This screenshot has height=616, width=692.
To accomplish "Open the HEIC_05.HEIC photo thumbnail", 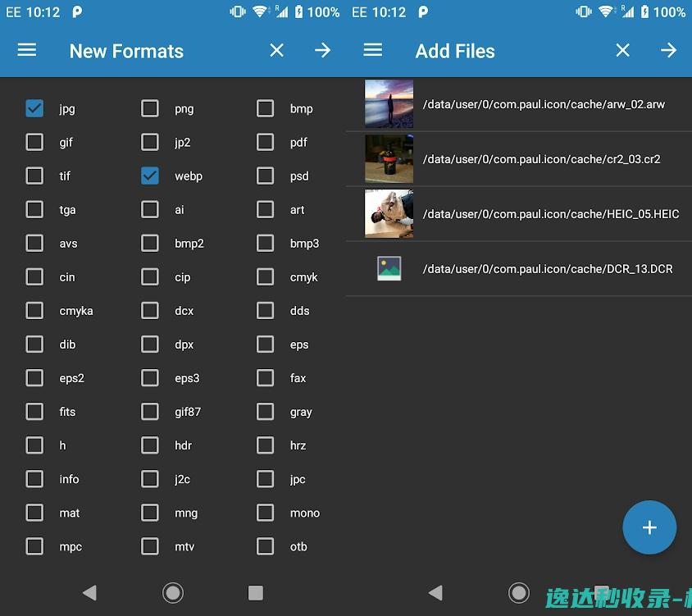I will tap(389, 214).
